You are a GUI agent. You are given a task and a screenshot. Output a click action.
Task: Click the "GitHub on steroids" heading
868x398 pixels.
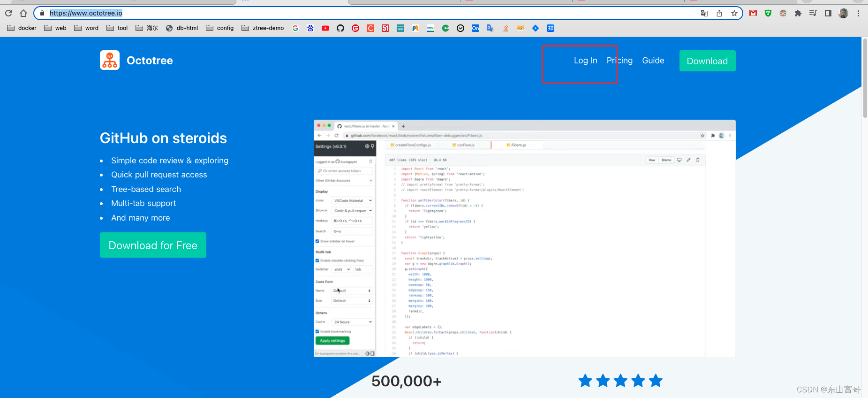163,138
